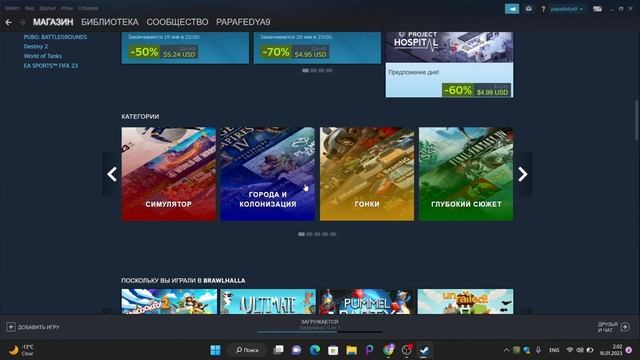Select first page dot under special offers
The height and width of the screenshot is (360, 640).
(305, 71)
